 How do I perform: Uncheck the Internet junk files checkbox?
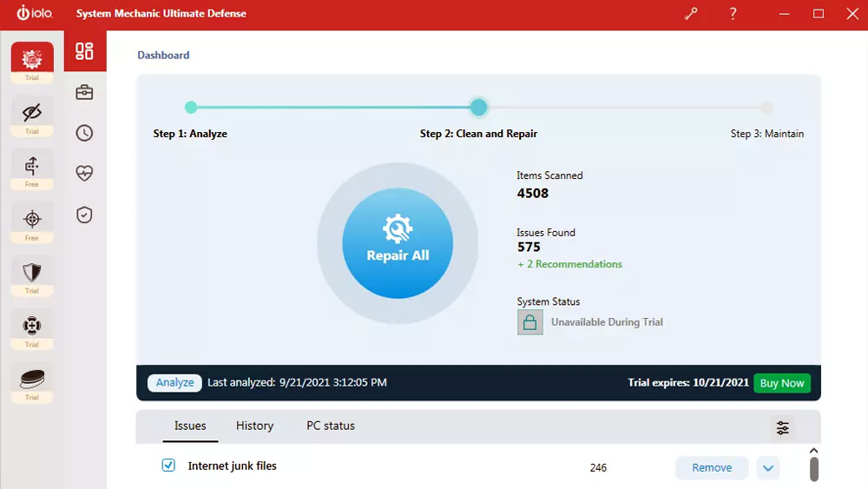(x=168, y=466)
